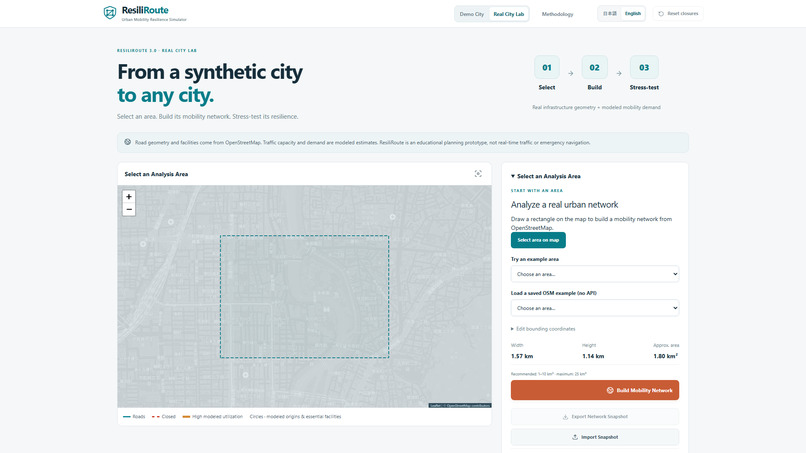
Task: Switch language to Japanese
Action: [x=610, y=13]
